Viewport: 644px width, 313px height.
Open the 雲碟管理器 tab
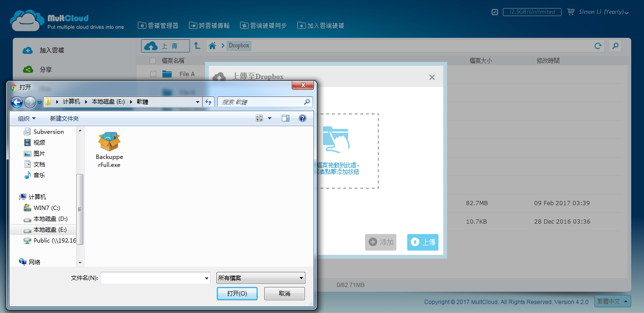tap(158, 26)
